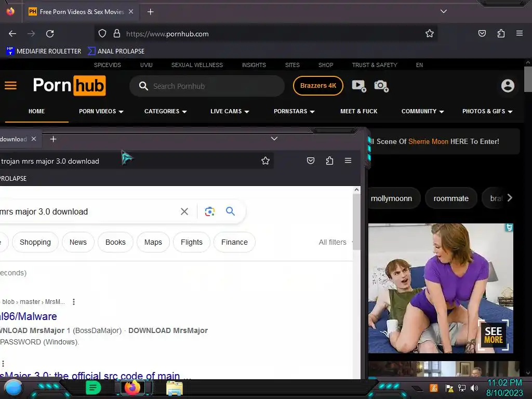Viewport: 532px width, 399px height.
Task: Open a new tab in the rear Firefox window
Action: click(x=150, y=12)
